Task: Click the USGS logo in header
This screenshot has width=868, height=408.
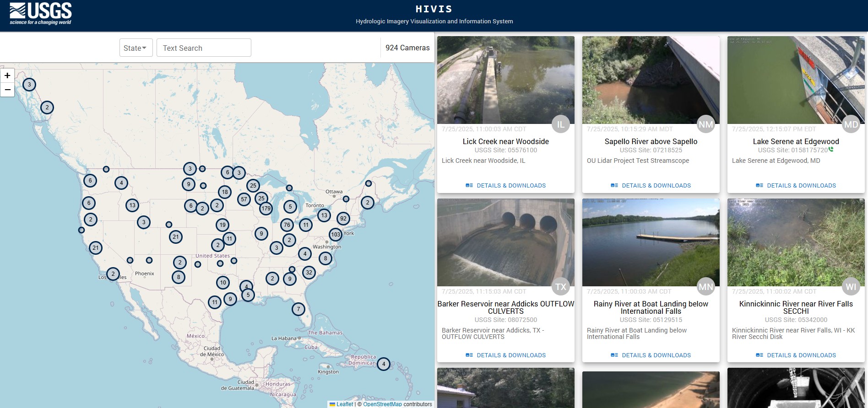Action: click(40, 13)
